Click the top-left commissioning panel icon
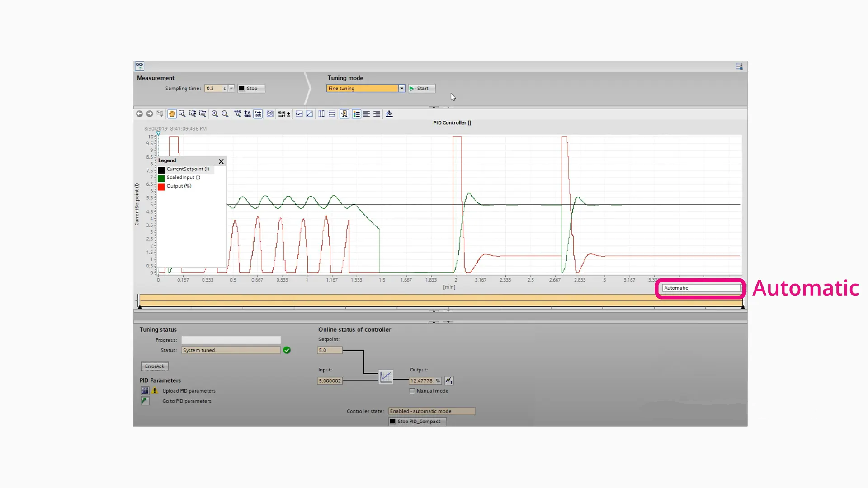Image resolution: width=868 pixels, height=488 pixels. (x=140, y=66)
